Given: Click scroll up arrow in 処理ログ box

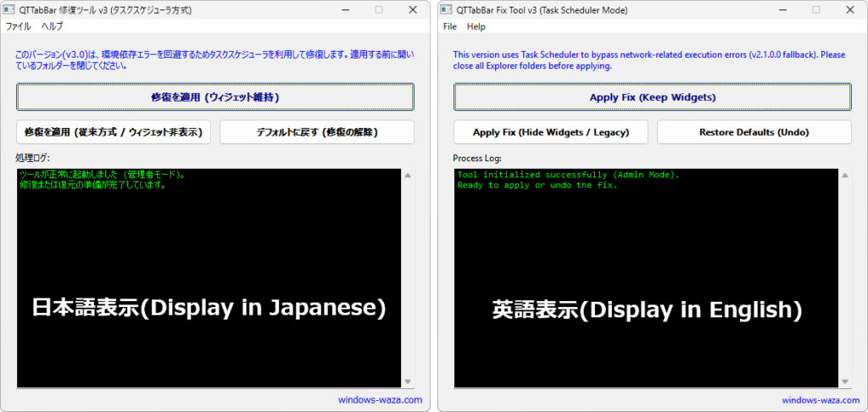Looking at the screenshot, I should point(408,175).
